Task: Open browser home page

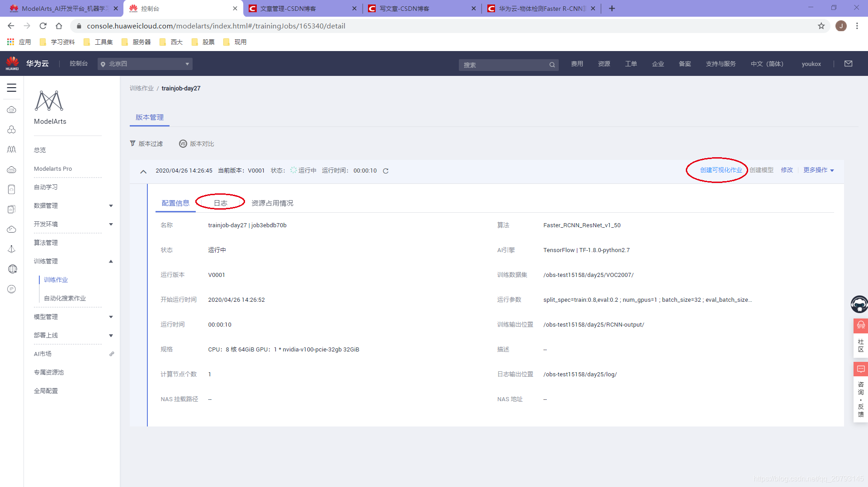Action: [x=59, y=26]
